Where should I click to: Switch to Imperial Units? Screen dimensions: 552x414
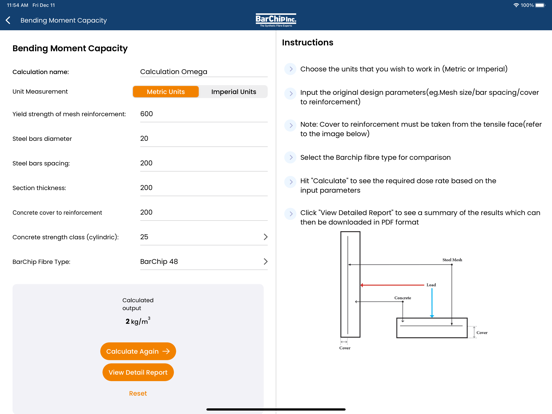click(x=233, y=92)
